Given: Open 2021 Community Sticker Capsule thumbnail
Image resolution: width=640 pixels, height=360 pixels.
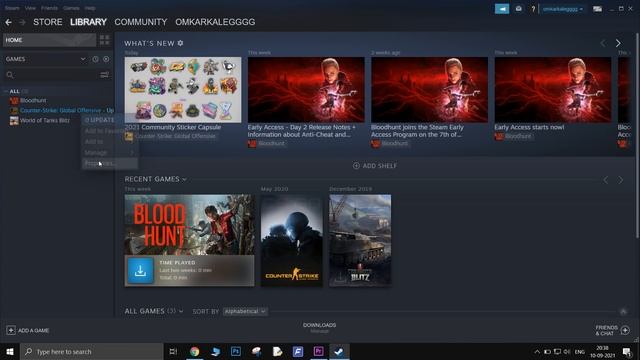Looking at the screenshot, I should click(183, 89).
